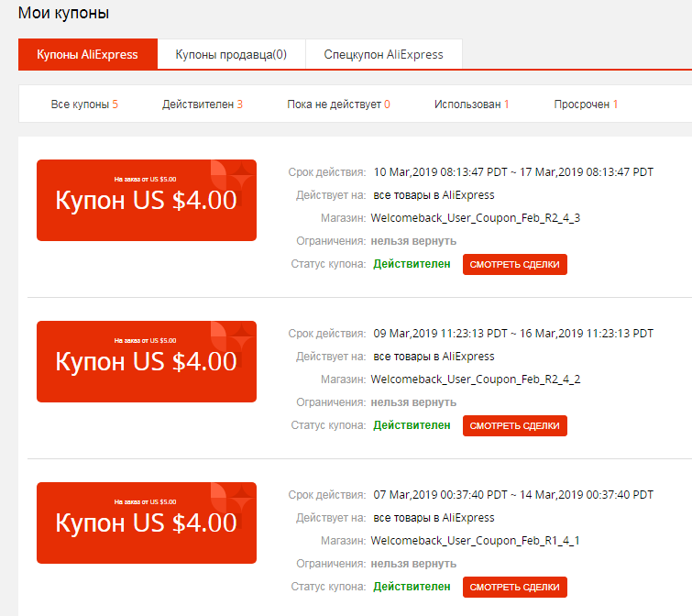Click Действителен status of the Feb_R1_4_1 coupon
Image resolution: width=692 pixels, height=616 pixels.
412,587
